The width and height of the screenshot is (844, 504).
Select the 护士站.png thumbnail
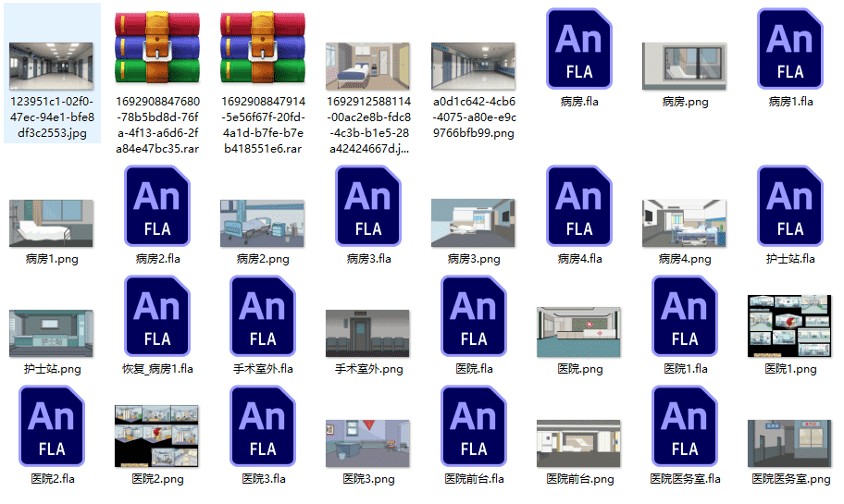tap(51, 333)
